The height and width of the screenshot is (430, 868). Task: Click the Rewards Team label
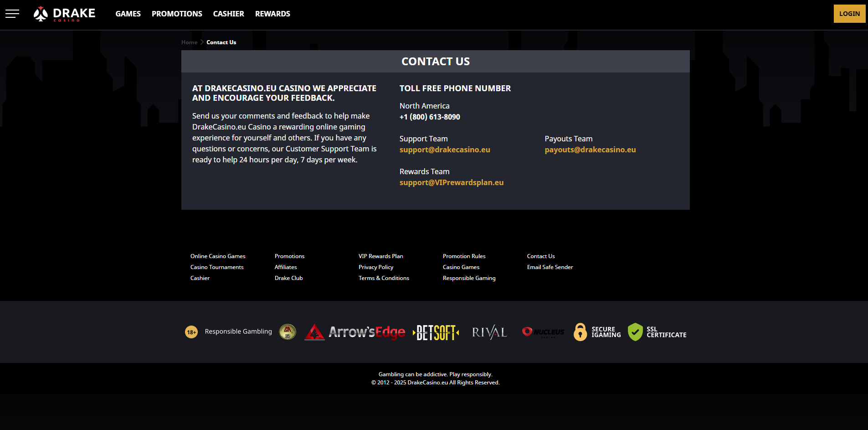click(x=424, y=171)
